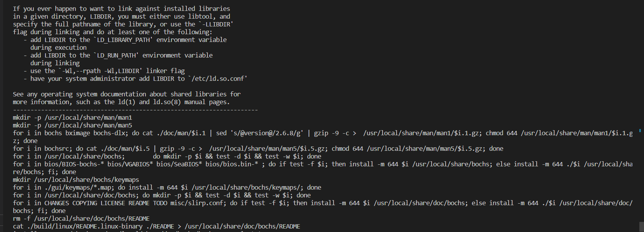The width and height of the screenshot is (644, 232).
Task: Click the -Wl,--rpath linker flag text
Action: [x=100, y=71]
